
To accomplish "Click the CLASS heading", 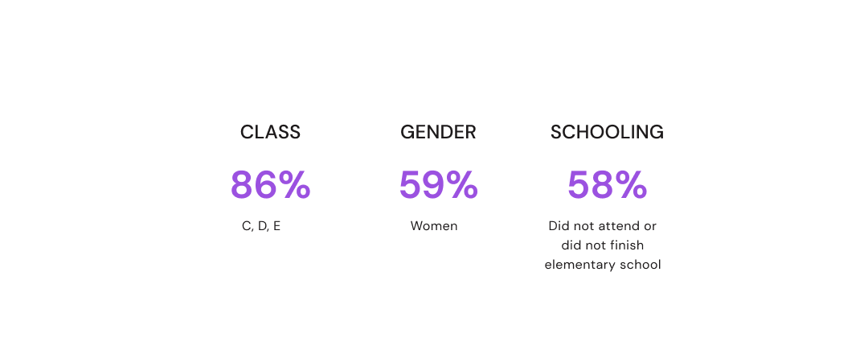I will point(270,132).
